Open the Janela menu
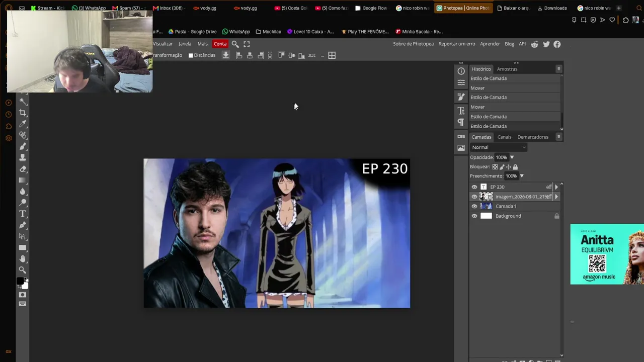The height and width of the screenshot is (362, 644). (185, 44)
